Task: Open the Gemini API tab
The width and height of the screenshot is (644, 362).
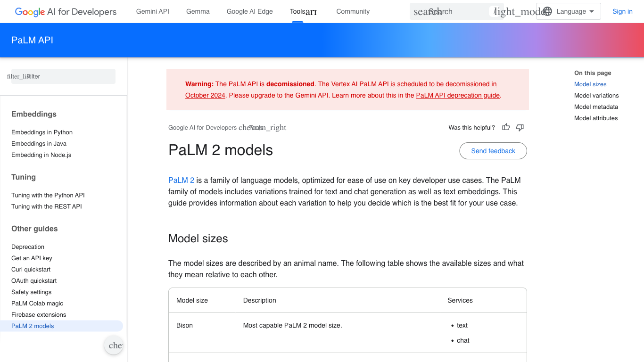Action: click(x=152, y=11)
